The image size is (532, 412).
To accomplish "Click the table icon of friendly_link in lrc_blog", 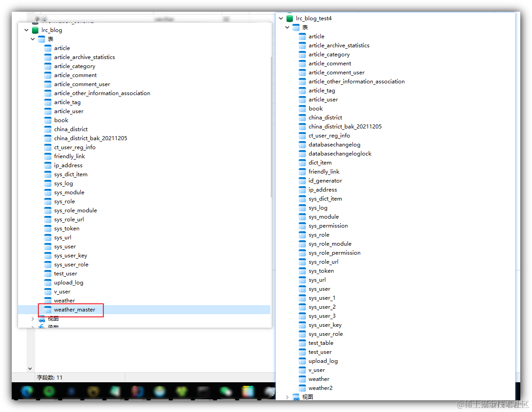I will tap(48, 156).
